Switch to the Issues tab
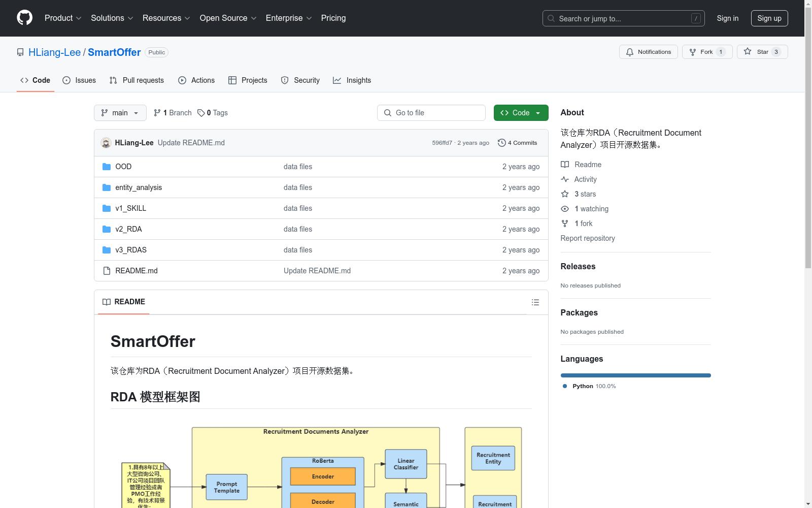Screen dimensions: 812x508 coord(79,80)
